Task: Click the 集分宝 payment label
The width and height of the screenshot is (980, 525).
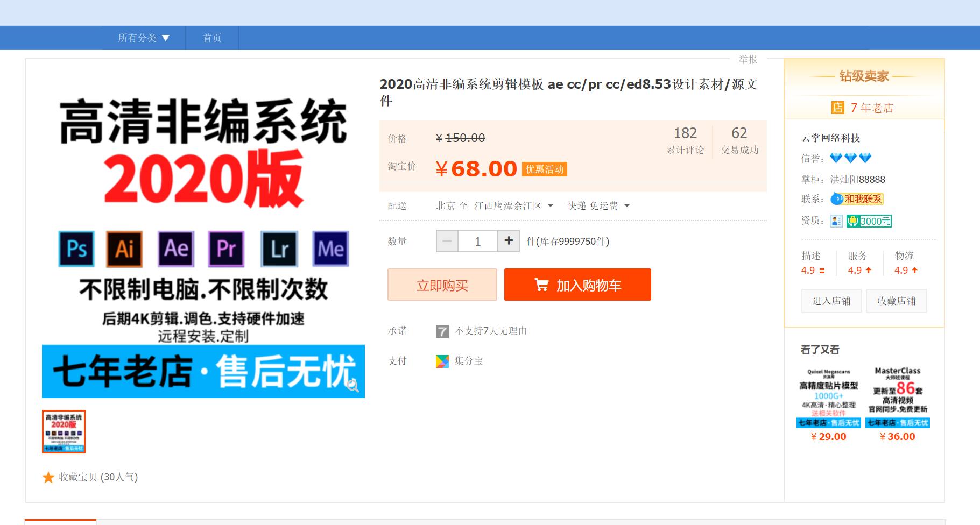Action: point(469,361)
